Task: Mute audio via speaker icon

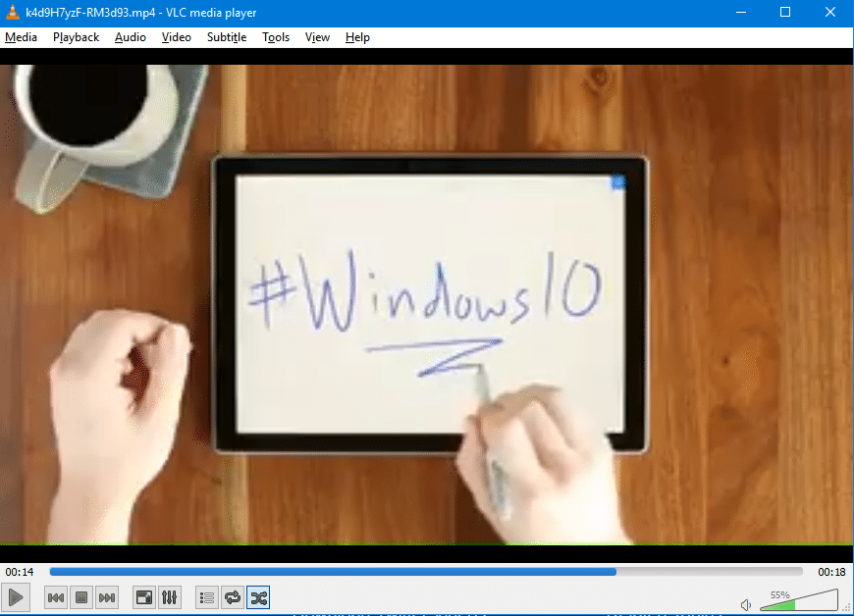Action: pos(746,604)
